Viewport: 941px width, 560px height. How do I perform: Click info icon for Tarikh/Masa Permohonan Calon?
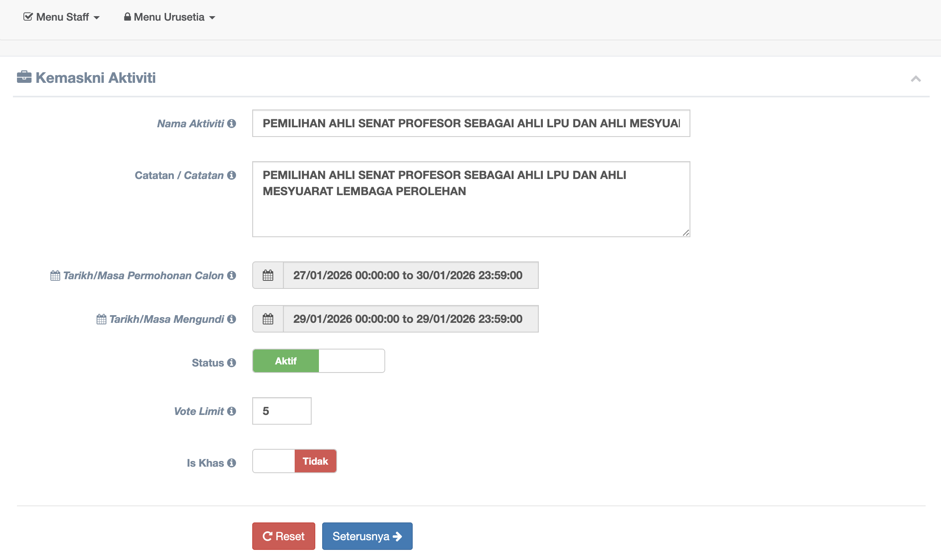coord(232,276)
